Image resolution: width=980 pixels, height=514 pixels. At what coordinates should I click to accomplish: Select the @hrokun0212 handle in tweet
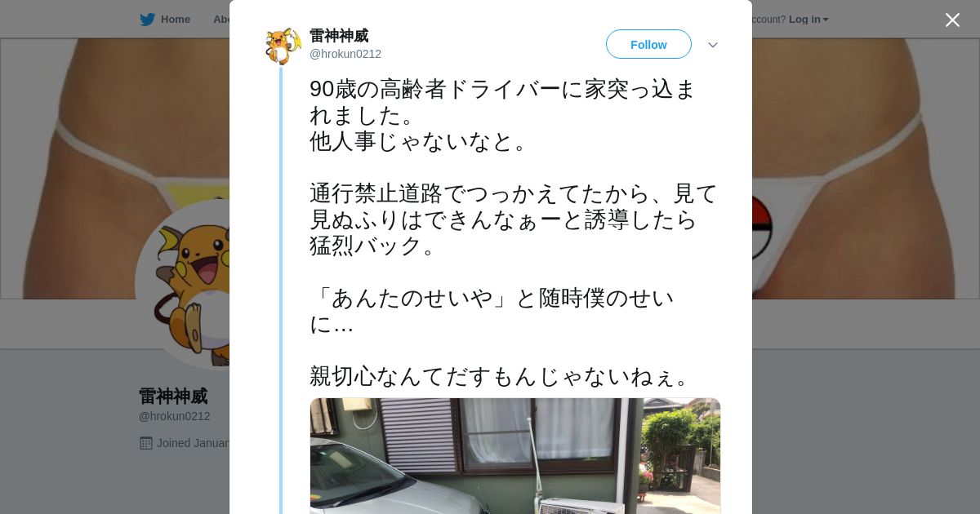click(345, 54)
